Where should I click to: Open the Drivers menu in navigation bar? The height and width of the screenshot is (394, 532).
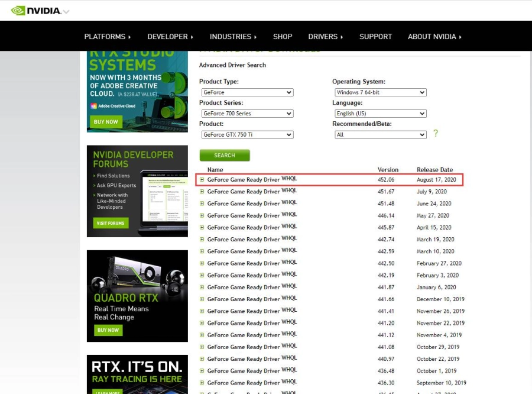pos(325,37)
